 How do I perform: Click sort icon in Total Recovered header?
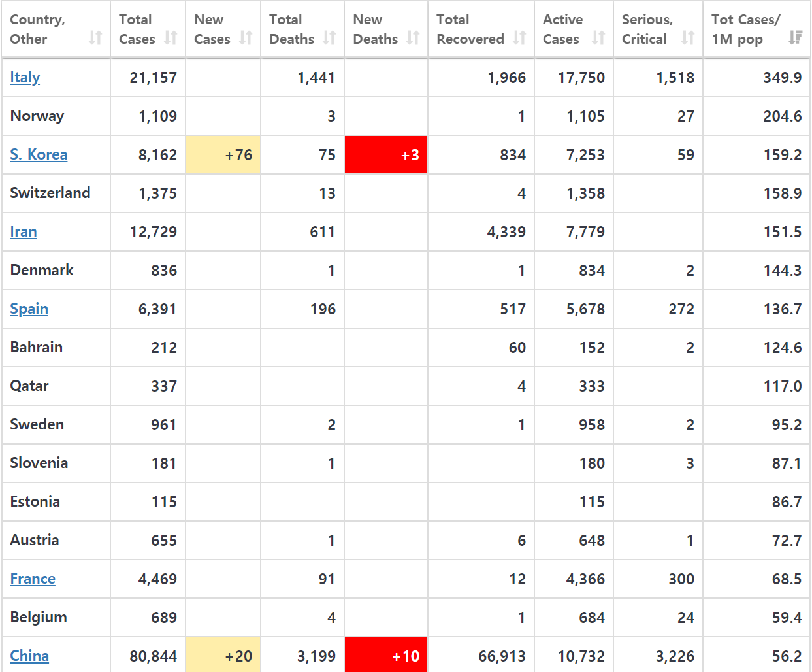(519, 38)
